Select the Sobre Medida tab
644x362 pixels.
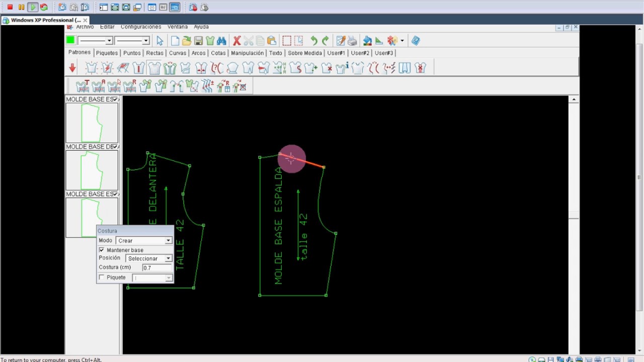coord(305,53)
